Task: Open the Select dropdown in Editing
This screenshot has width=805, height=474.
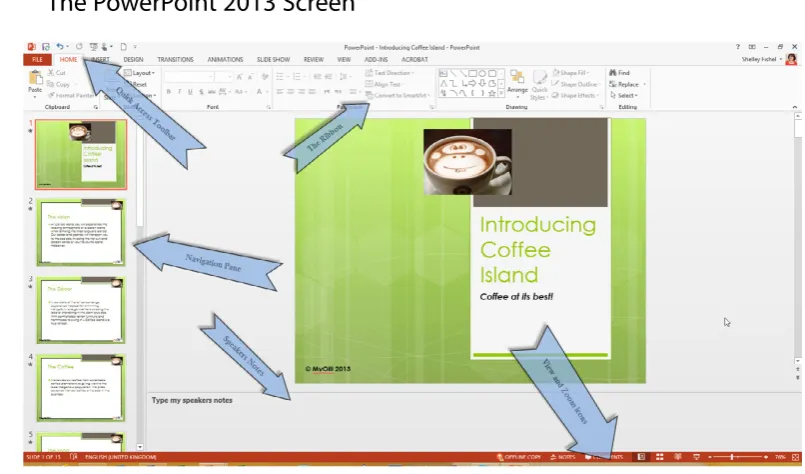Action: (624, 96)
